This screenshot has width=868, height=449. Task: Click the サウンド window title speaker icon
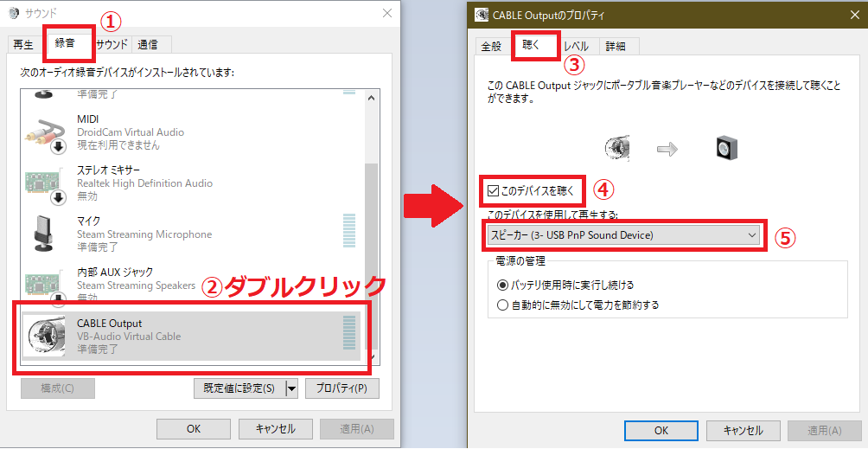[13, 13]
